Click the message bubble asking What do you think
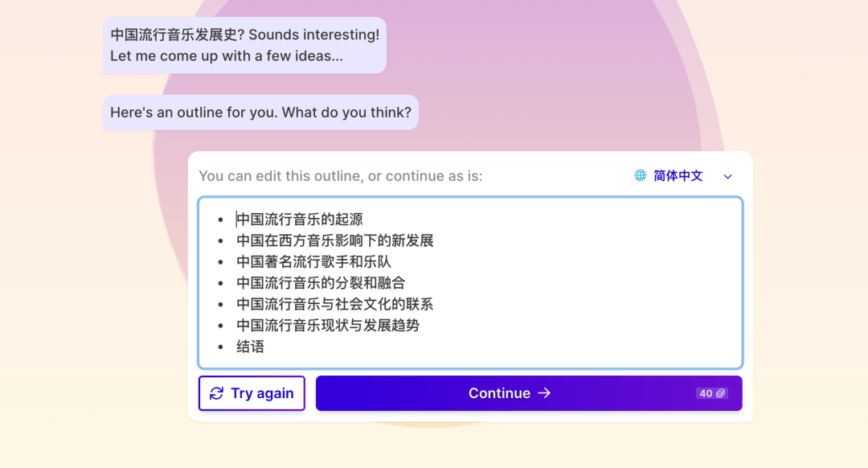Screen dimensions: 868x468 [260, 112]
